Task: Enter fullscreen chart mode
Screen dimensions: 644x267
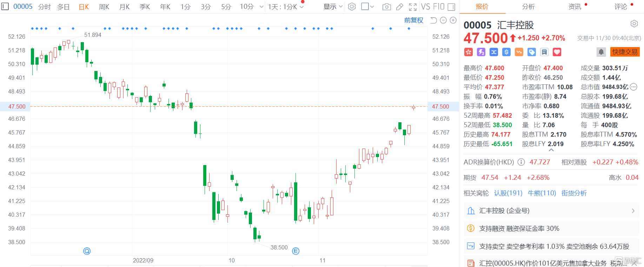Action: pyautogui.click(x=413, y=7)
